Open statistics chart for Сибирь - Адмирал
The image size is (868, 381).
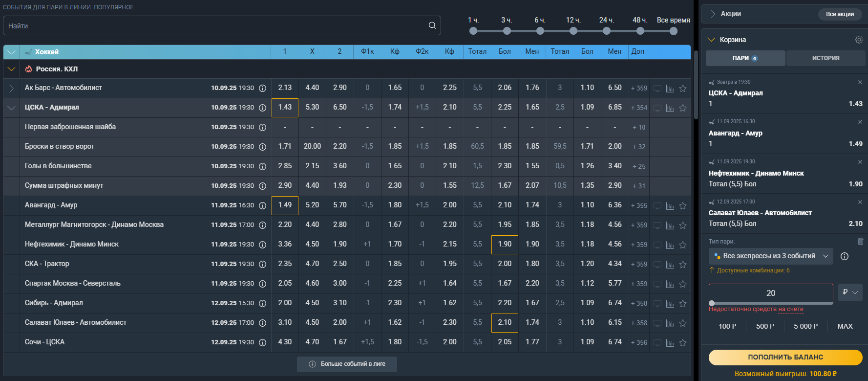pos(670,304)
